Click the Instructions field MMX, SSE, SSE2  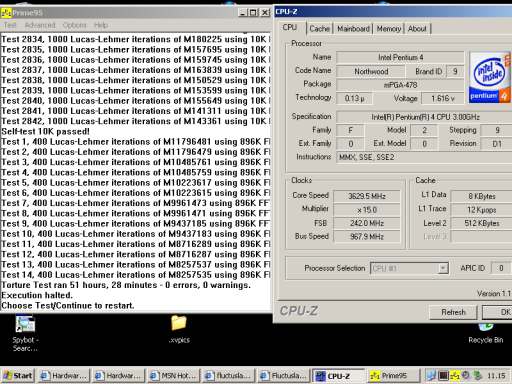pos(424,157)
